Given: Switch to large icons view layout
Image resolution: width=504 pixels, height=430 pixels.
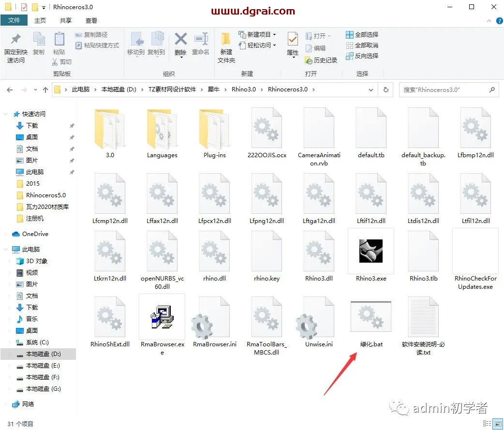Looking at the screenshot, I should coord(499,424).
